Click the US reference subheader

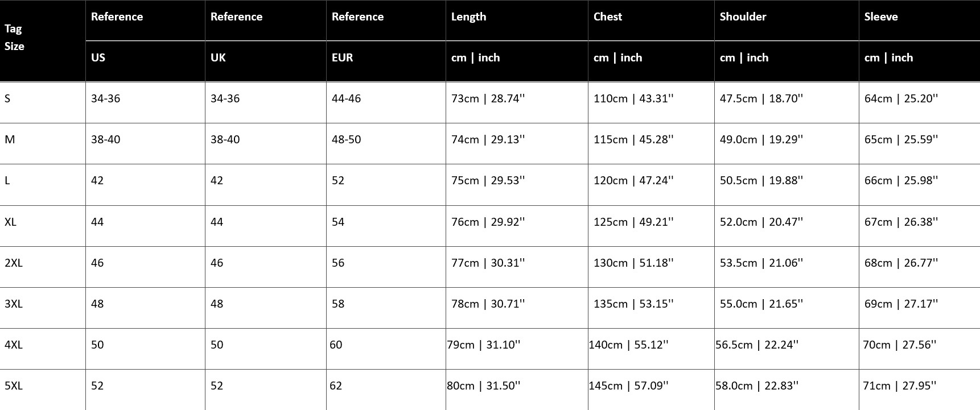click(98, 58)
